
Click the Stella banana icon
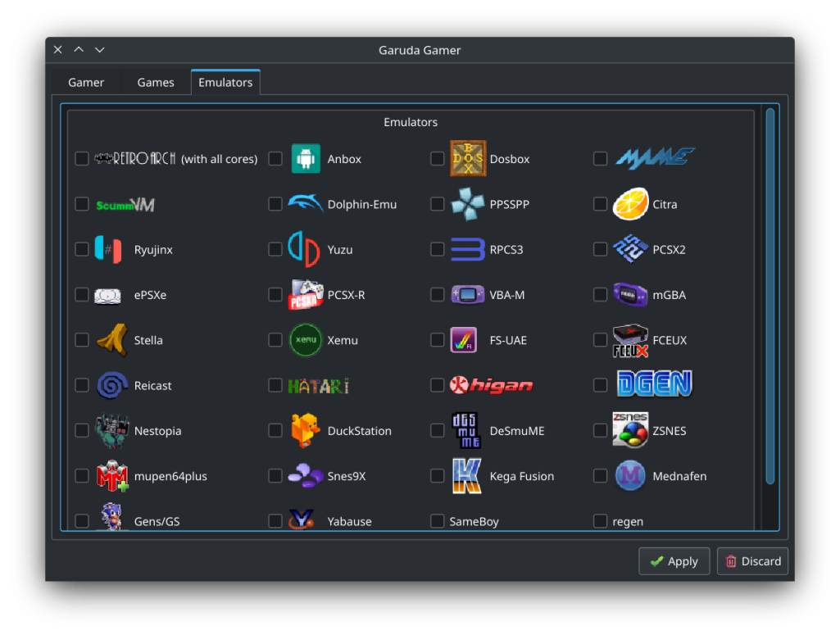(111, 339)
